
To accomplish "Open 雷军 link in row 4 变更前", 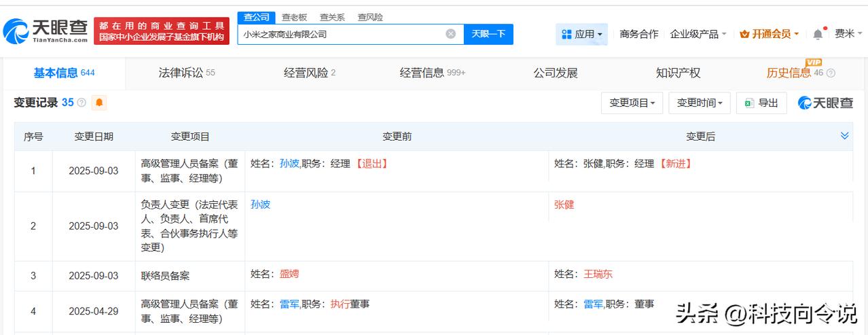I will [289, 304].
